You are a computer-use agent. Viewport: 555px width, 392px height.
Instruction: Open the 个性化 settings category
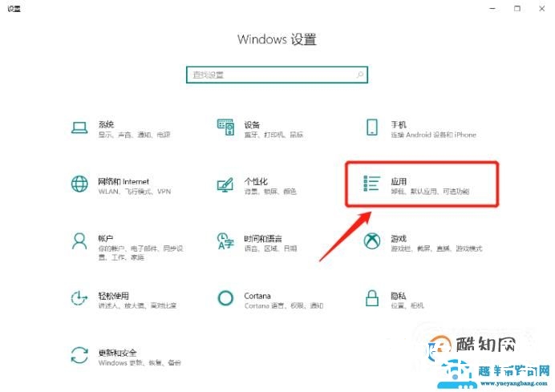(256, 181)
